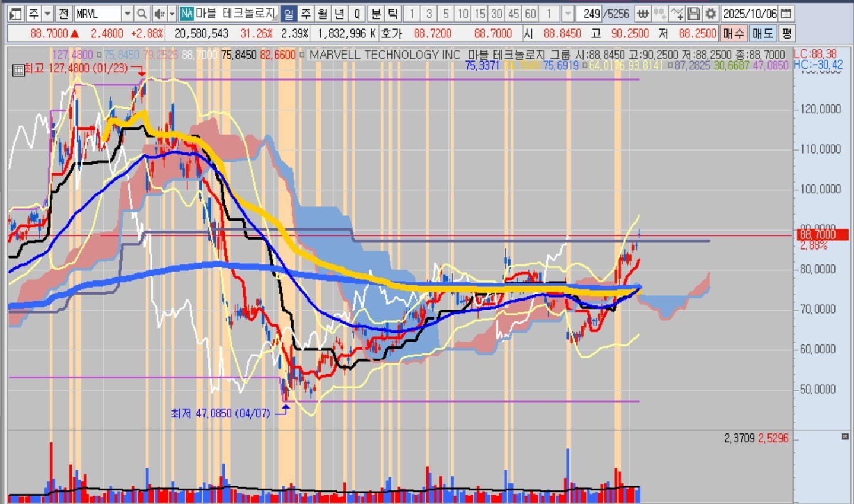This screenshot has width=854, height=504.
Task: Switch to 틱 tick chart period
Action: (393, 14)
